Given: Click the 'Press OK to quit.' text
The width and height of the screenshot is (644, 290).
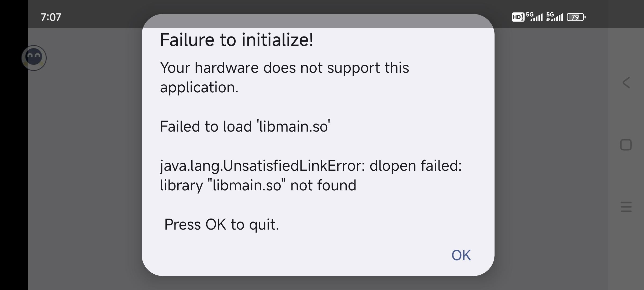Looking at the screenshot, I should [x=222, y=224].
